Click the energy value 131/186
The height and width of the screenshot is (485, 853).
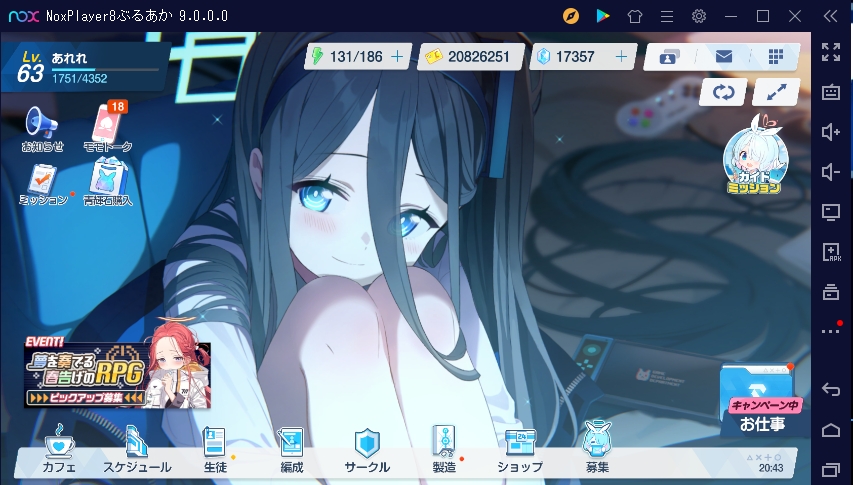356,57
